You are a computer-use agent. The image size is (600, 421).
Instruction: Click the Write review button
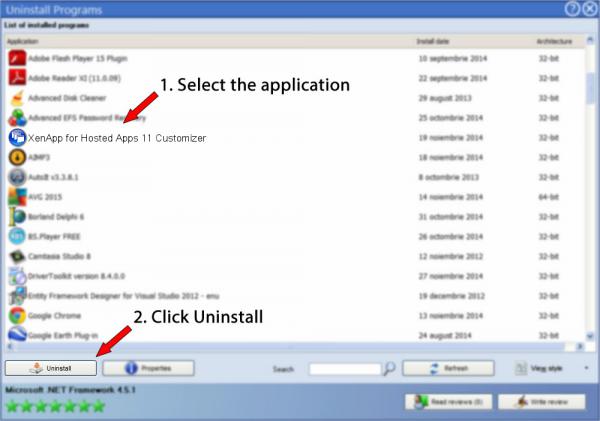pyautogui.click(x=541, y=402)
